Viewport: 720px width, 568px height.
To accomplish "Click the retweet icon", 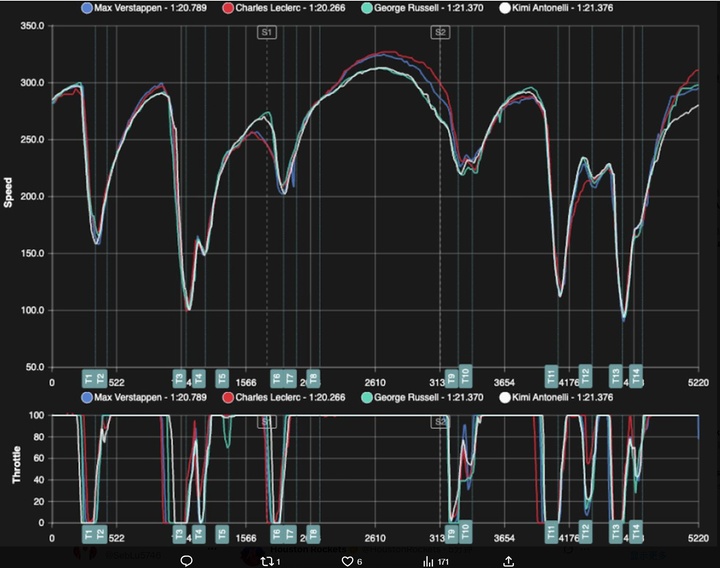I will click(267, 560).
